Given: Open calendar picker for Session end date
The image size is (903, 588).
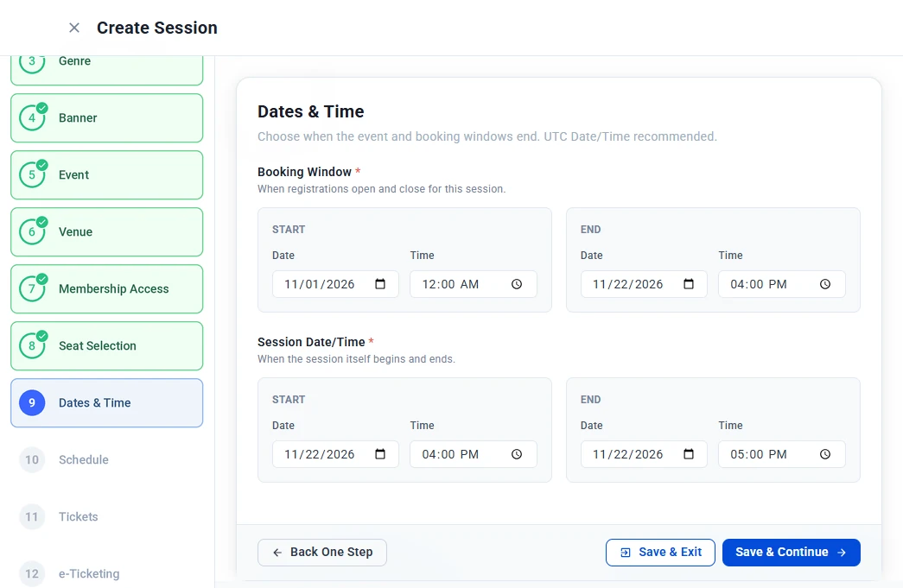Looking at the screenshot, I should pyautogui.click(x=688, y=454).
